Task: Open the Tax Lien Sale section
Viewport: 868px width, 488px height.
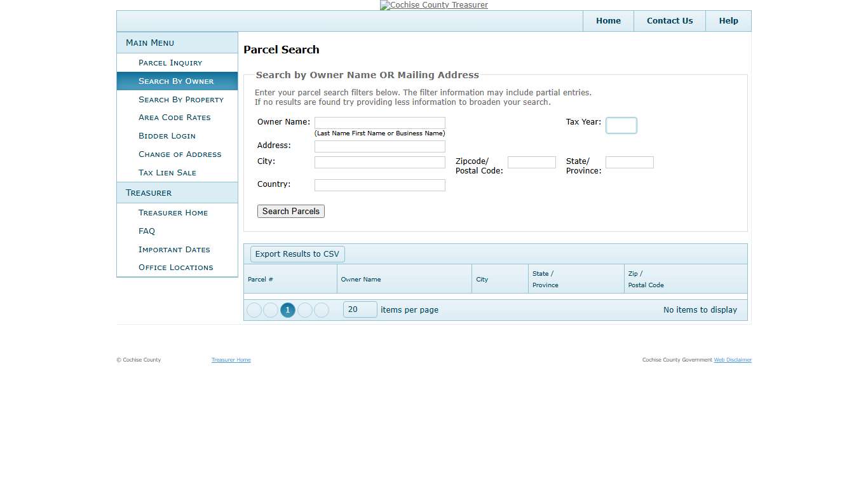Action: 166,172
